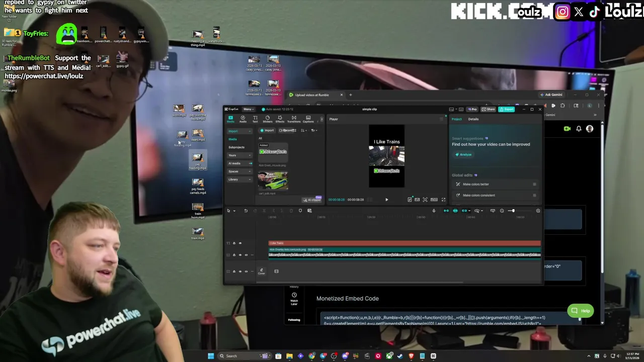The image size is (644, 362).
Task: Click the Pro upgrade button
Action: click(x=472, y=109)
